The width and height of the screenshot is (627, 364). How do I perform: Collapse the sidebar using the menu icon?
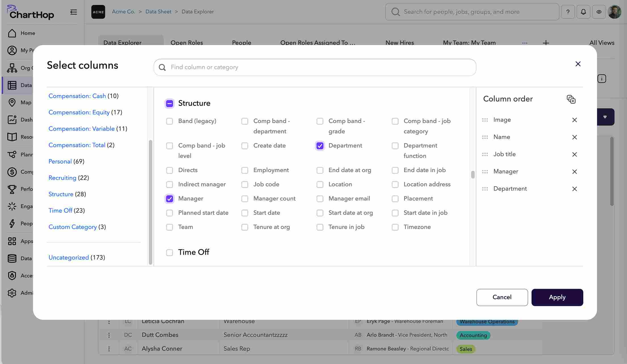(x=73, y=12)
